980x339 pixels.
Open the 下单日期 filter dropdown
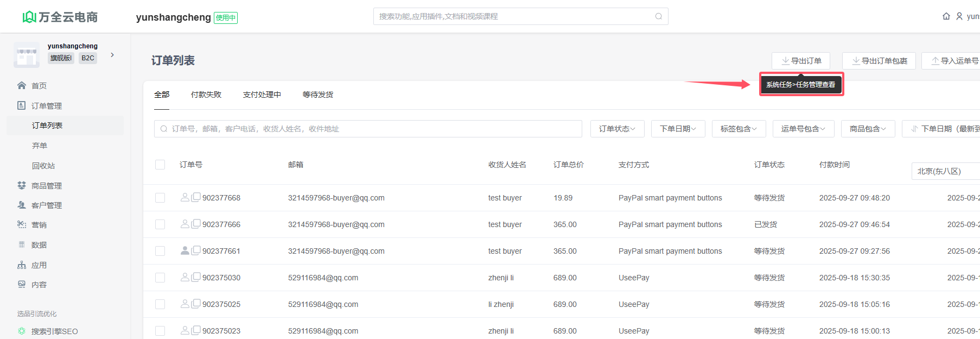(x=678, y=129)
